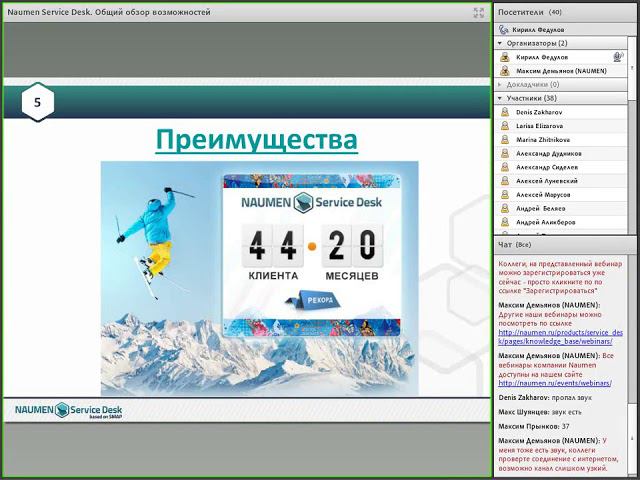The height and width of the screenshot is (480, 640).
Task: Click the current speaker name Кирилл Федулов at top
Action: [x=538, y=29]
